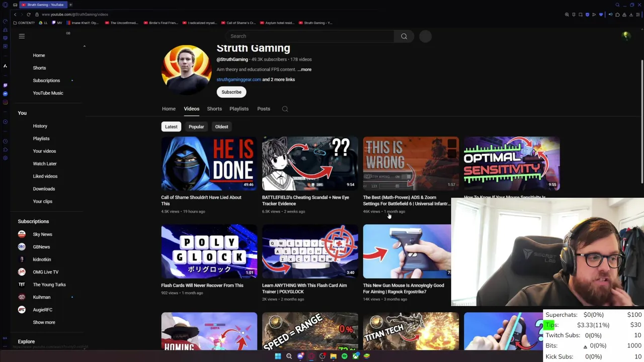Click the Opera shield ad-blocker icon
The width and height of the screenshot is (644, 362).
pyautogui.click(x=587, y=15)
